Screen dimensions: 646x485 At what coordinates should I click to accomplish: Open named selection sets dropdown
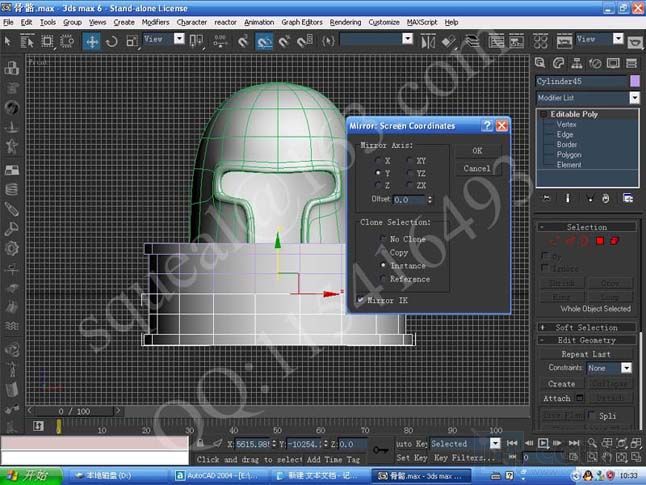[407, 39]
